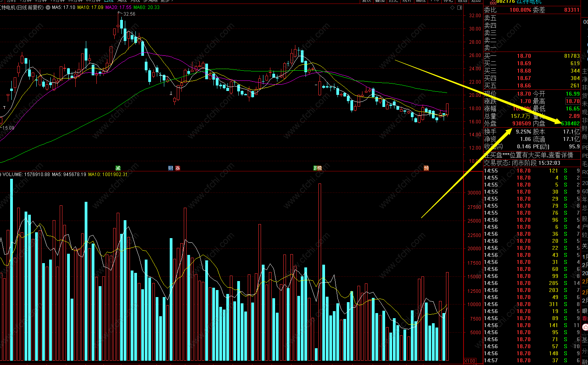Select the 14:56 tick row with volume 148

[x=532, y=353]
